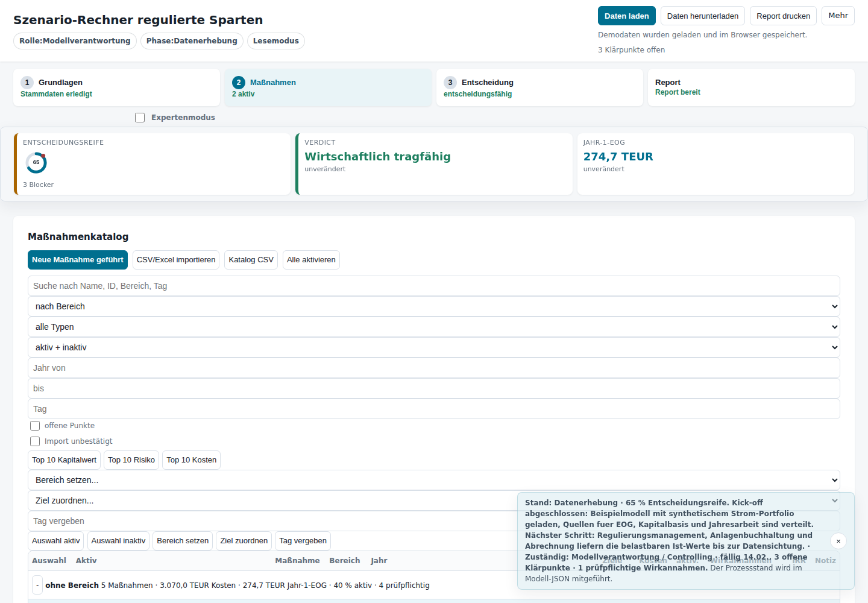Click the 65 % Entscheidungsreife progress ring
The height and width of the screenshot is (603, 868).
[x=36, y=163]
